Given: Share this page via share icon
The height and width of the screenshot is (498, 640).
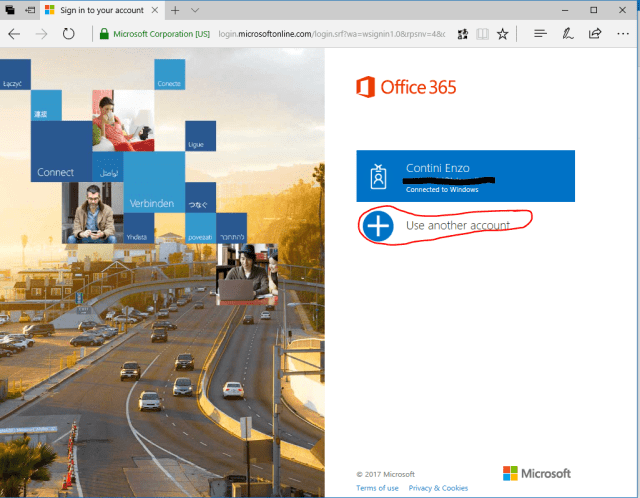Looking at the screenshot, I should pyautogui.click(x=595, y=33).
